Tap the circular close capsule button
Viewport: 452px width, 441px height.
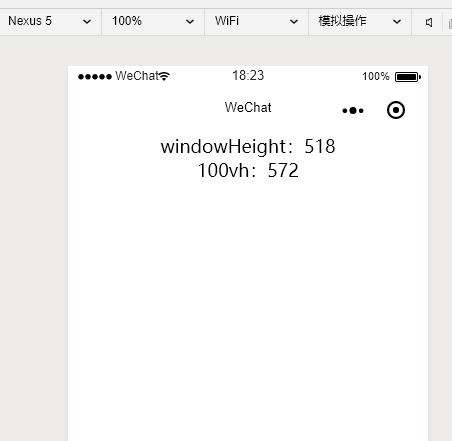pos(396,110)
